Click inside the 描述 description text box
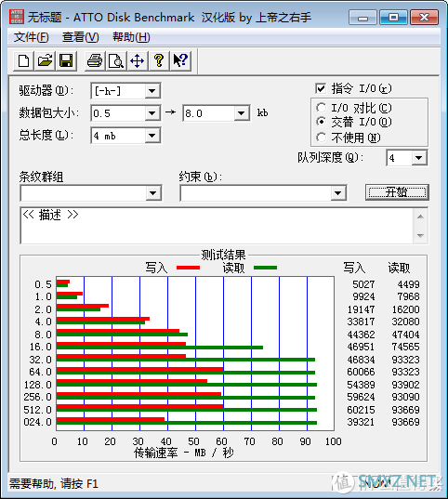448x499 pixels. click(217, 226)
